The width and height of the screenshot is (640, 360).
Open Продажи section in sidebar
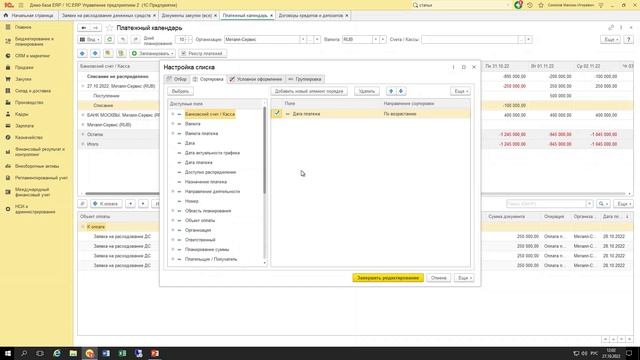(24, 67)
